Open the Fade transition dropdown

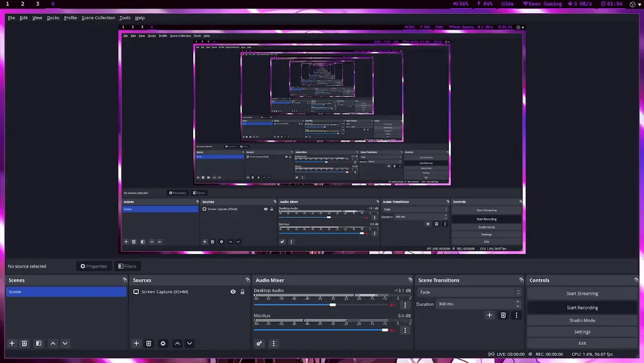click(x=469, y=292)
